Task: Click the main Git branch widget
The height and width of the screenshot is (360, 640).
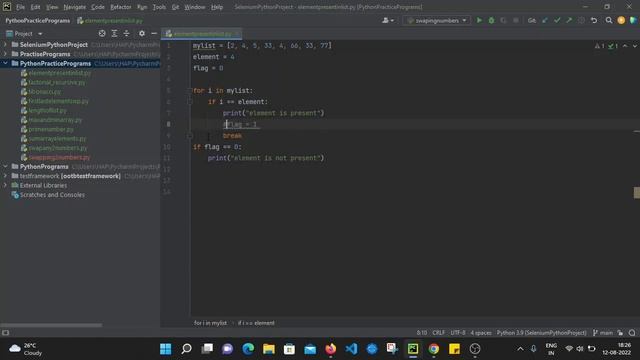Action: 603,333
